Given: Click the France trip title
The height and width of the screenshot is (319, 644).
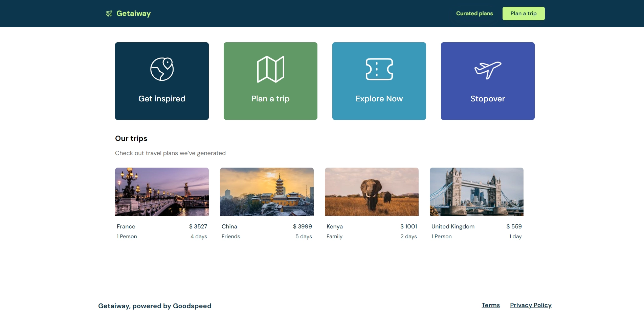Looking at the screenshot, I should pyautogui.click(x=126, y=226).
